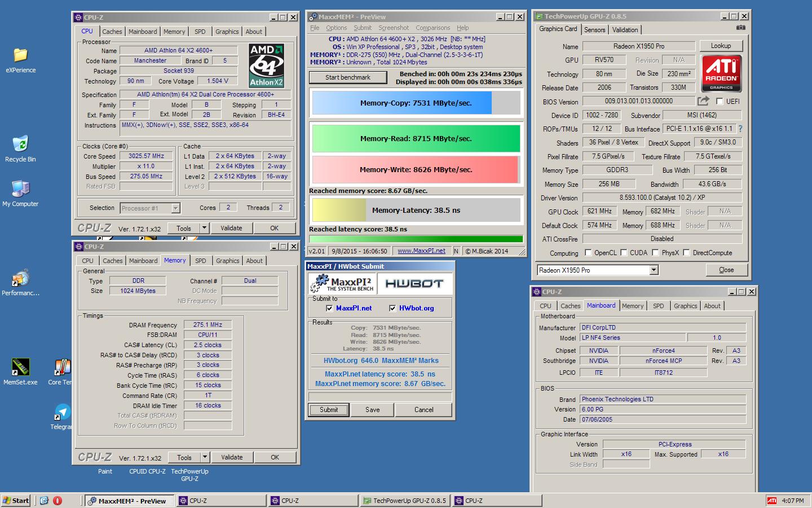Click the ATI Radeon logo in GPU-Z
The image size is (812, 508).
pos(721,73)
